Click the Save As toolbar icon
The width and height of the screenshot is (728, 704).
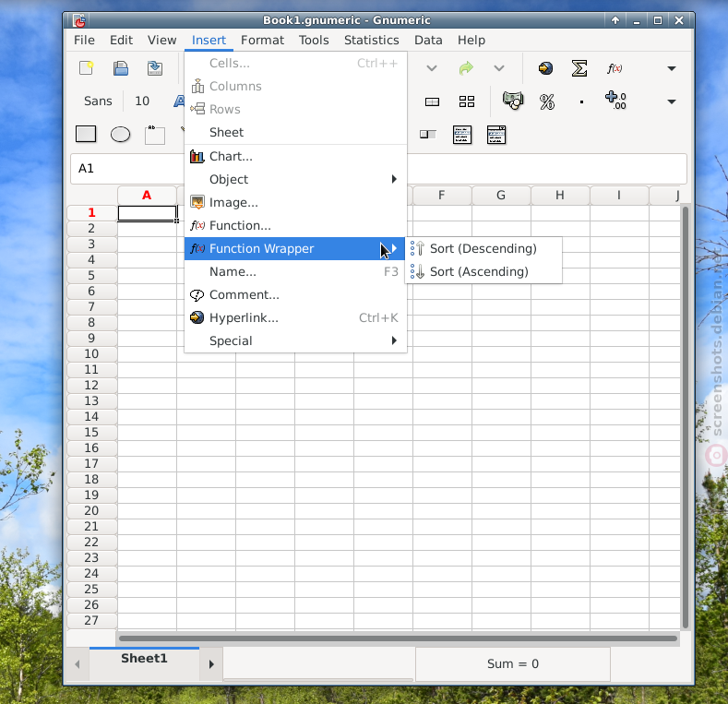(155, 68)
